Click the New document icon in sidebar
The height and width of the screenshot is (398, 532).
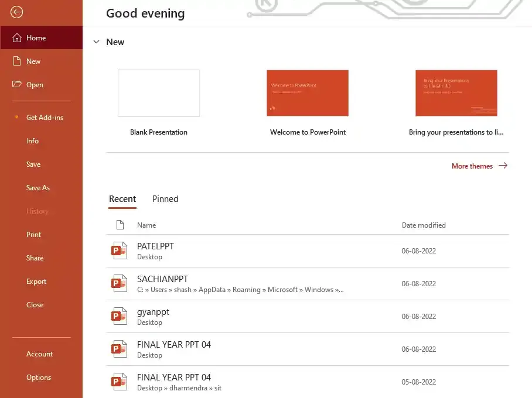point(16,61)
